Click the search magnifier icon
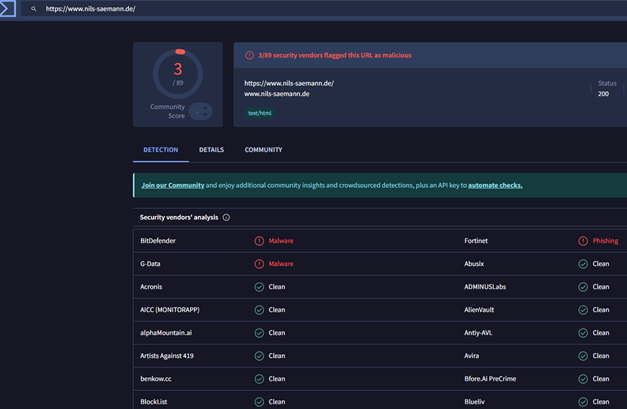Viewport: 627px width, 409px height. click(34, 9)
